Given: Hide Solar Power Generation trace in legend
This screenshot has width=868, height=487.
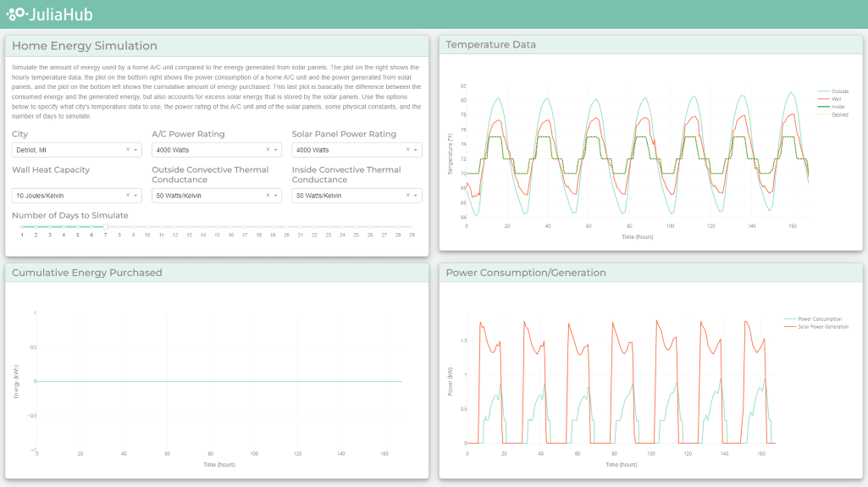Looking at the screenshot, I should (x=824, y=327).
